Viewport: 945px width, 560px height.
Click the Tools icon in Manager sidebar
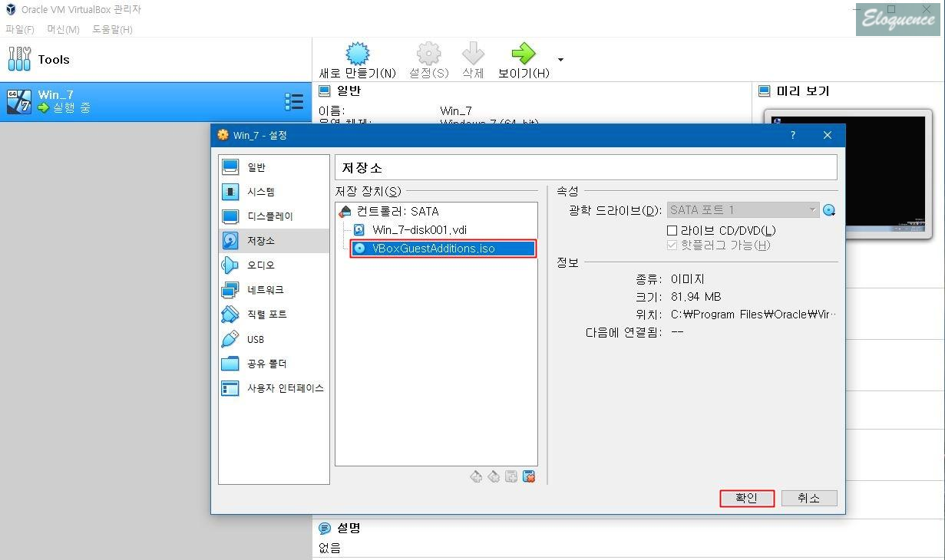pos(19,59)
